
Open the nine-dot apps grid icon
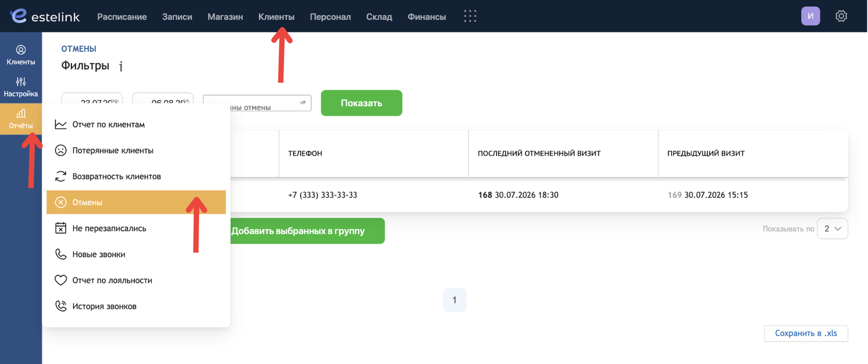click(x=470, y=16)
